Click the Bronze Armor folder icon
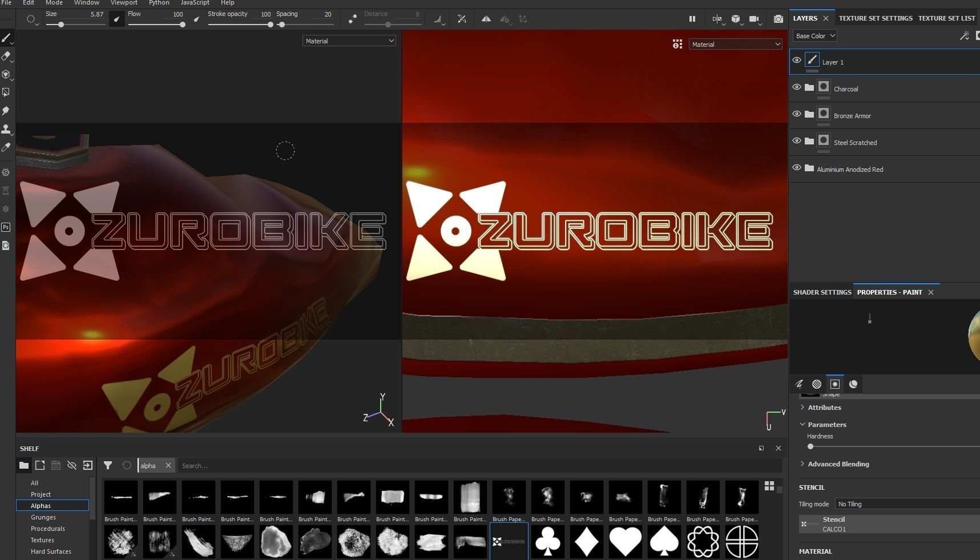The height and width of the screenshot is (560, 980). pos(809,114)
